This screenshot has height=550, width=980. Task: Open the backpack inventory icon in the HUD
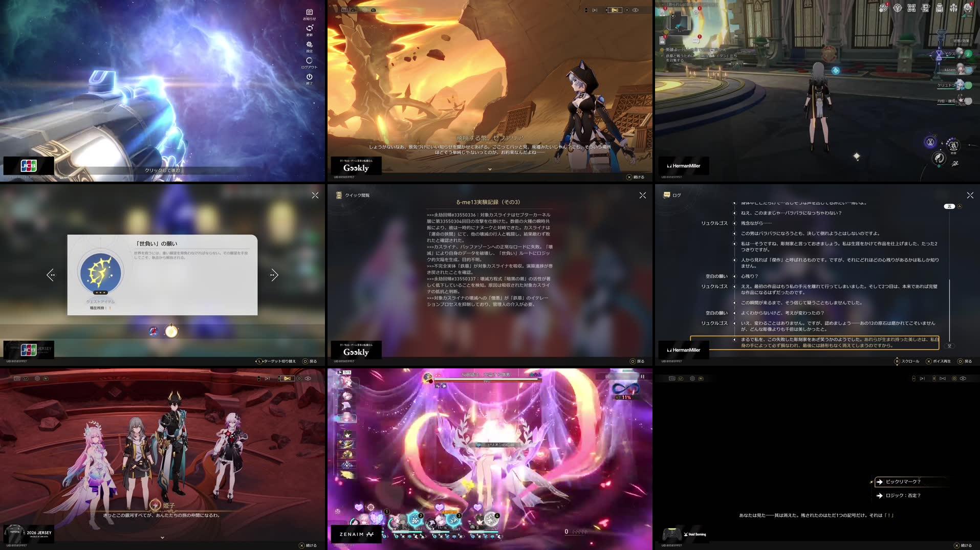pyautogui.click(x=940, y=8)
